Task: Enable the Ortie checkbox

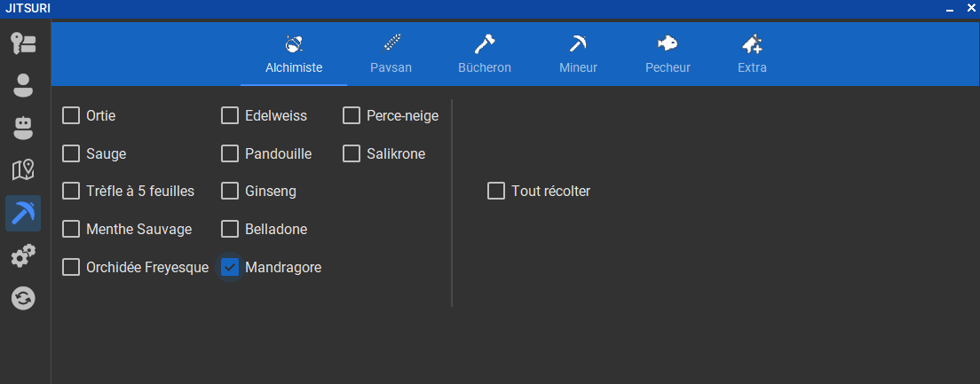Action: point(71,115)
